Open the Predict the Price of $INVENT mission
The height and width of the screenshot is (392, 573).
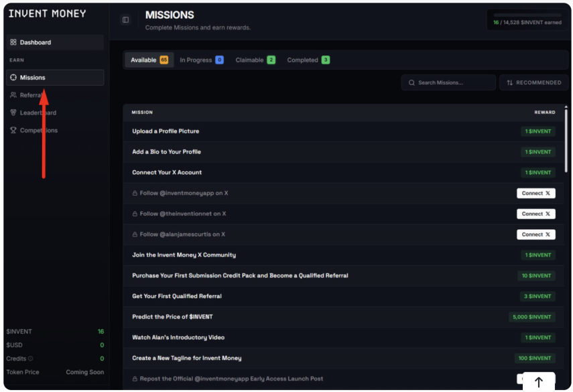[172, 317]
